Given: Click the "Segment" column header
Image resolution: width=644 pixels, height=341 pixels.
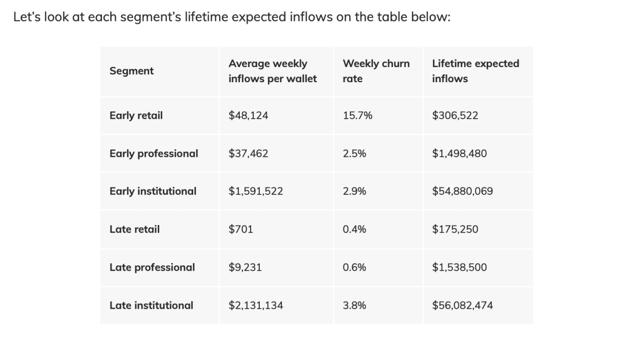Looking at the screenshot, I should click(x=131, y=71).
